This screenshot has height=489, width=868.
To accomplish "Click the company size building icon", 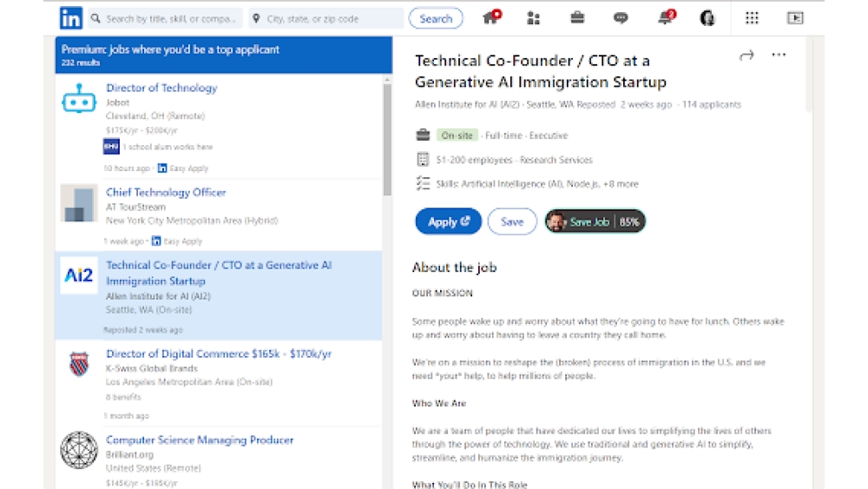I will click(x=423, y=160).
